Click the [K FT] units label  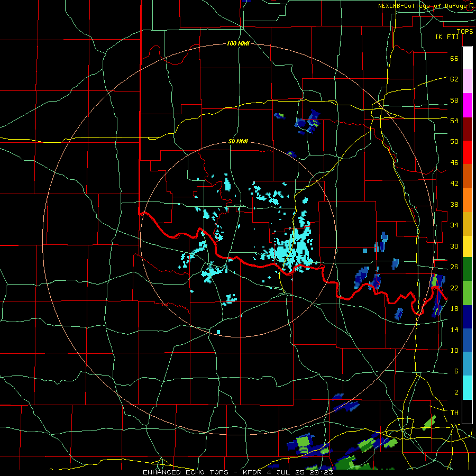click(x=447, y=36)
